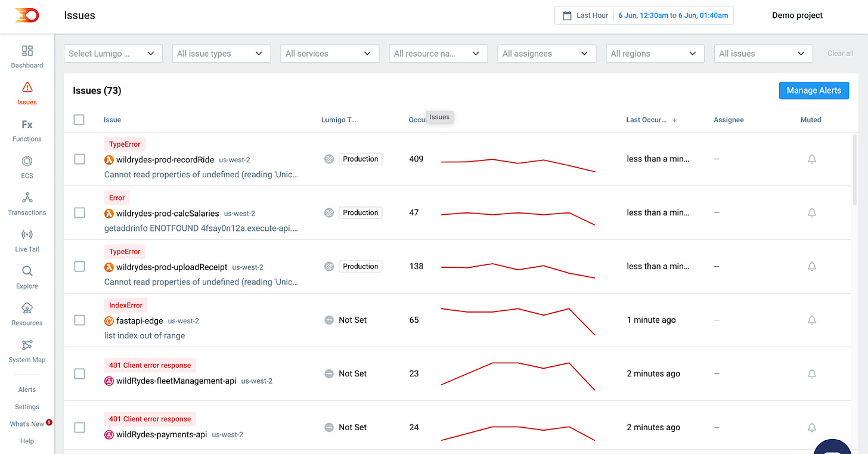Open the ECS sidebar icon
The image size is (868, 454).
pyautogui.click(x=27, y=161)
